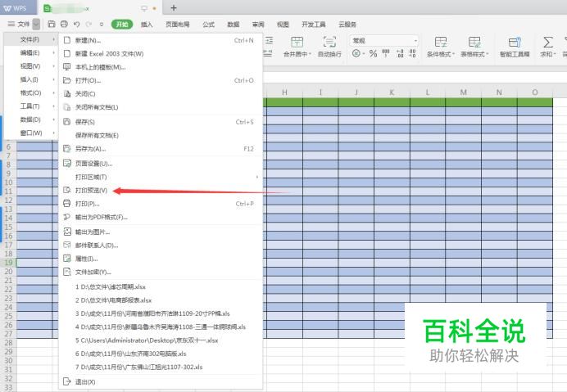Click the Table Style (表格样式) icon
567x392 pixels.
[x=474, y=43]
